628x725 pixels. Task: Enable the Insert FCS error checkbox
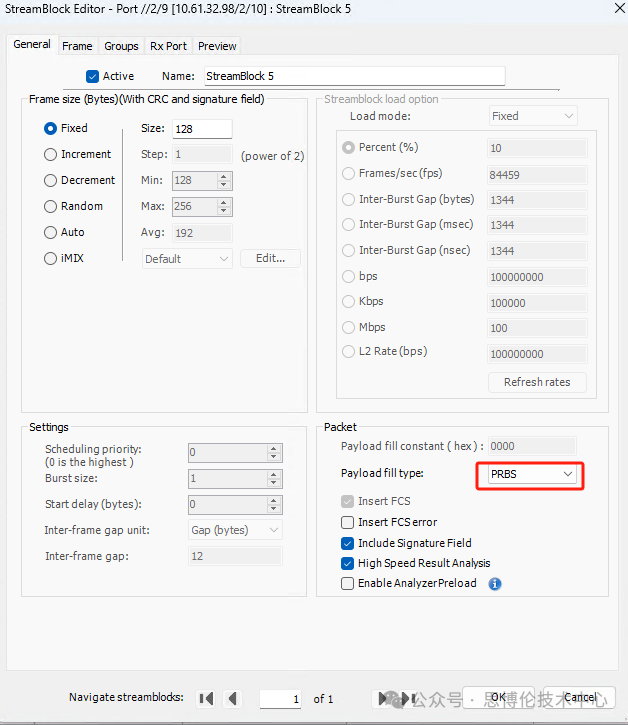(347, 522)
